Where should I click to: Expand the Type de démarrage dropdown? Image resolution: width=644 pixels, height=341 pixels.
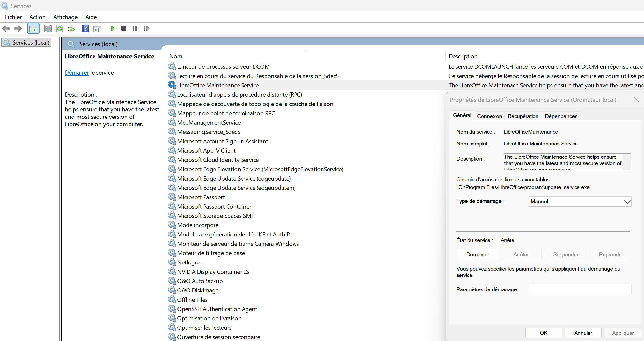(x=580, y=202)
